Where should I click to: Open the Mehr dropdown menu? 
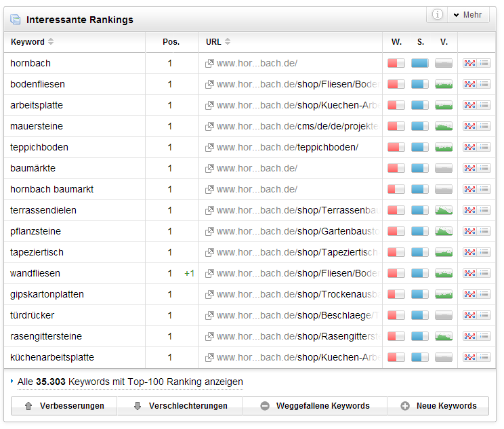click(x=467, y=15)
